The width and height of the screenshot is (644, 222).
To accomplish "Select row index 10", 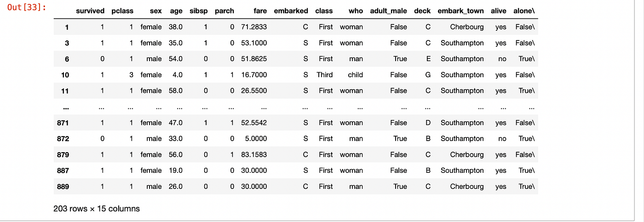I will pyautogui.click(x=65, y=75).
